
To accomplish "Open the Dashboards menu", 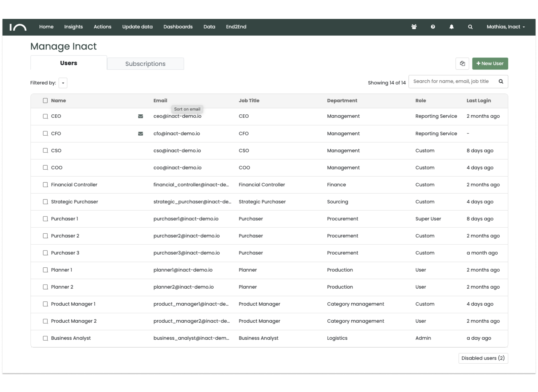I will point(178,27).
